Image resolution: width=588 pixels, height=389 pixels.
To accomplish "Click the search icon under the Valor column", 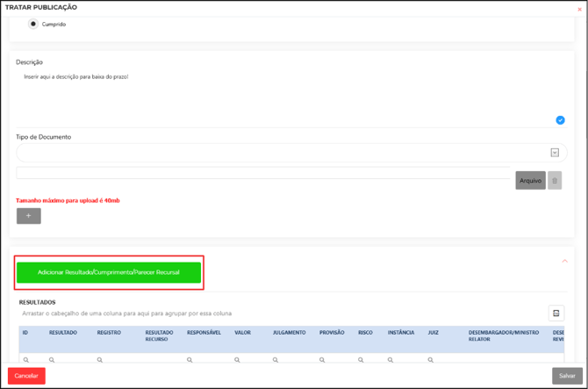I will tap(238, 360).
